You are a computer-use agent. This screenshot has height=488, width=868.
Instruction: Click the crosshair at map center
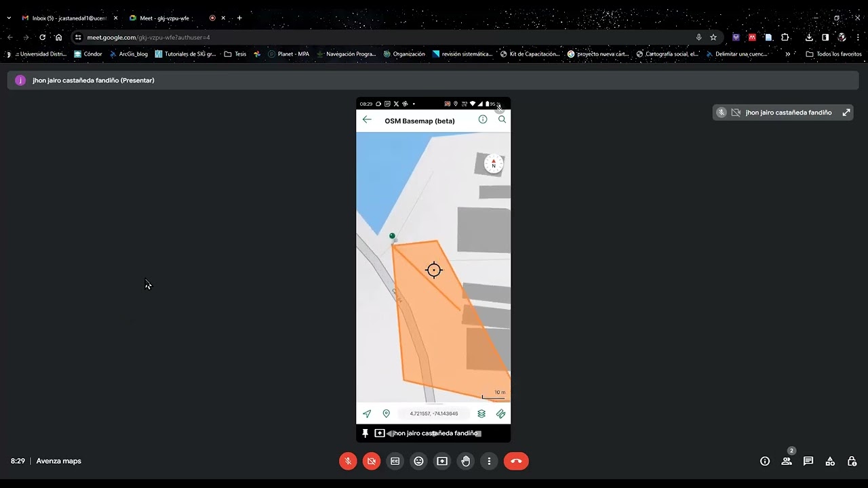[x=434, y=270]
